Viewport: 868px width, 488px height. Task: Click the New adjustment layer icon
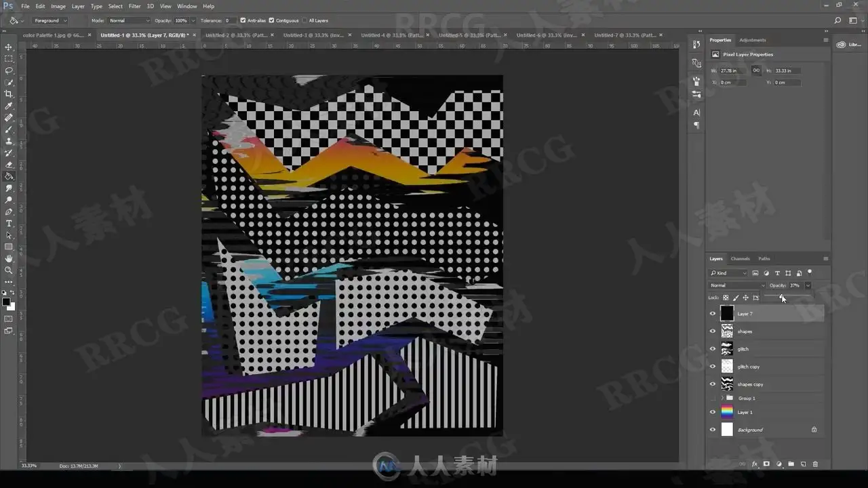pos(778,464)
